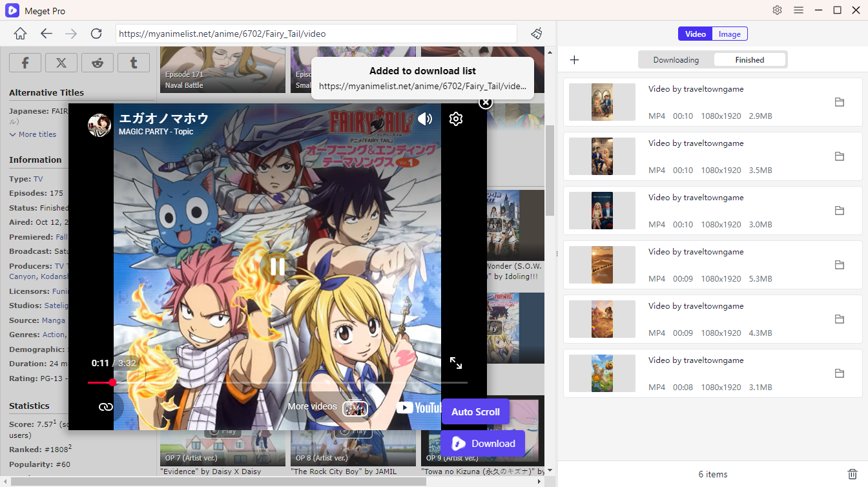Switch to the Downloading list
Image resolution: width=868 pixels, height=487 pixels.
676,59
